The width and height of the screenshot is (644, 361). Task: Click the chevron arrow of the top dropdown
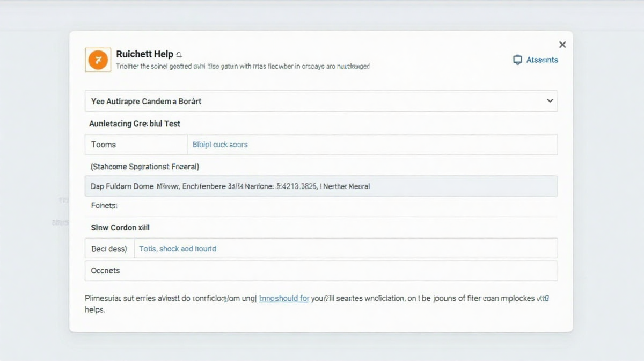(x=550, y=101)
